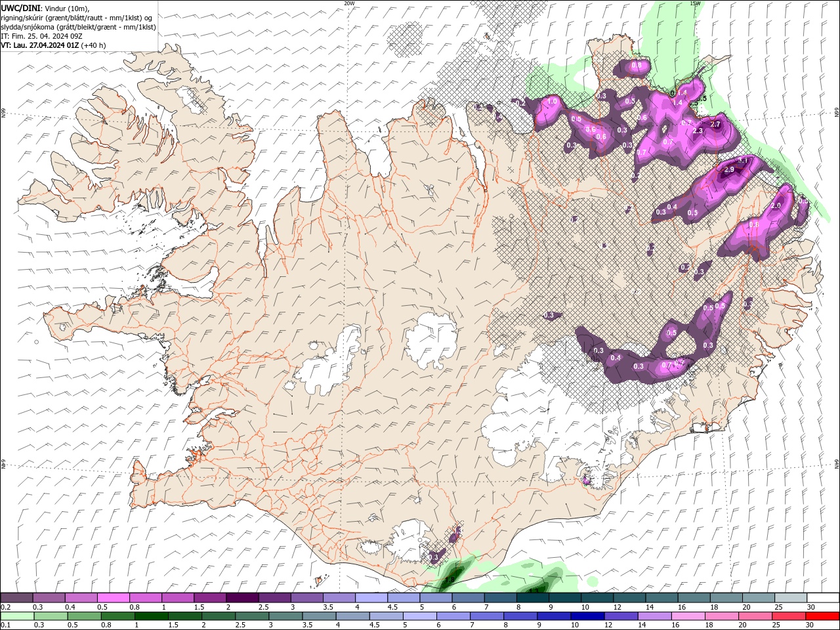Click the '2.3' snowfall value on the map
The height and width of the screenshot is (630, 840).
(697, 131)
